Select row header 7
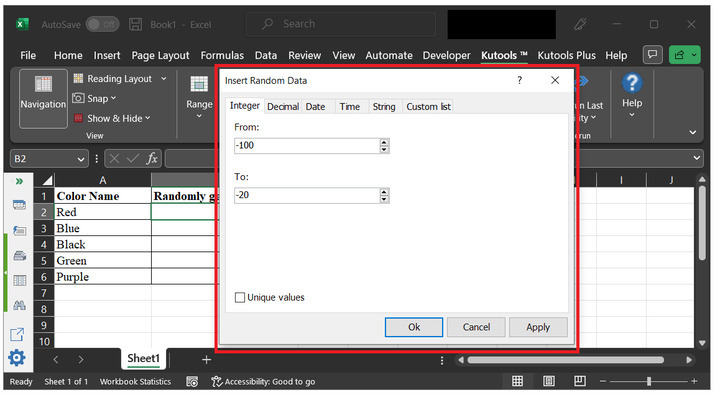This screenshot has height=395, width=715. point(44,293)
